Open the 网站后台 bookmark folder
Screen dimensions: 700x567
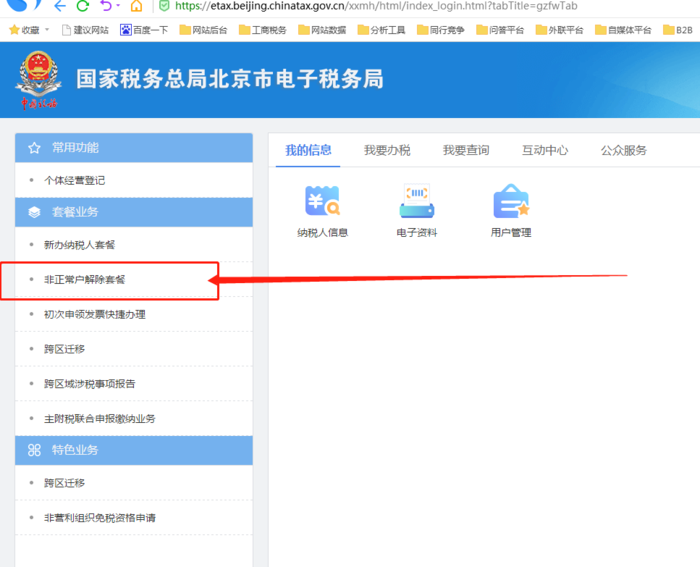(203, 30)
